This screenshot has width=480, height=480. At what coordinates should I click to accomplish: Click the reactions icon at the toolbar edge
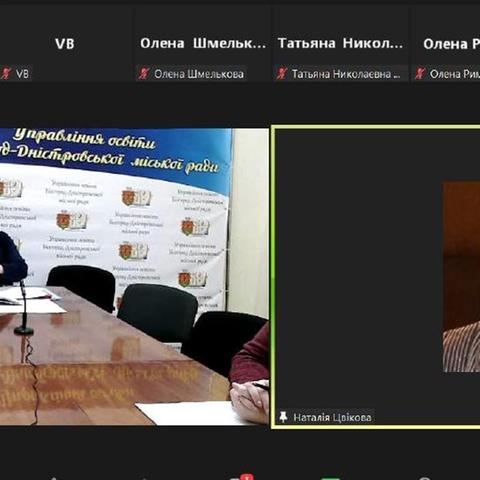pos(425,479)
